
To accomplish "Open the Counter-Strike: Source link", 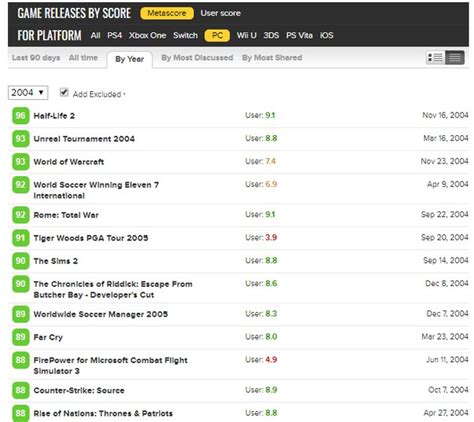I will pos(79,390).
